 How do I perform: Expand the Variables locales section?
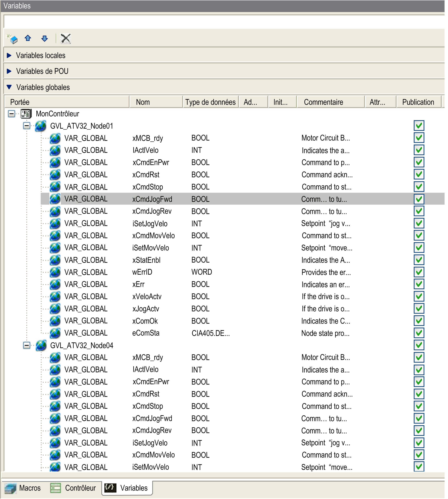point(9,55)
